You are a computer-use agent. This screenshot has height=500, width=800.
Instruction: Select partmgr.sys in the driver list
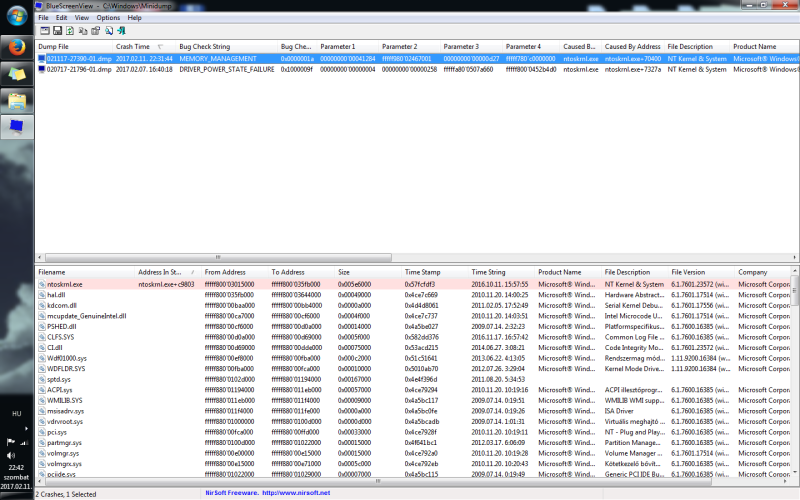(64, 443)
